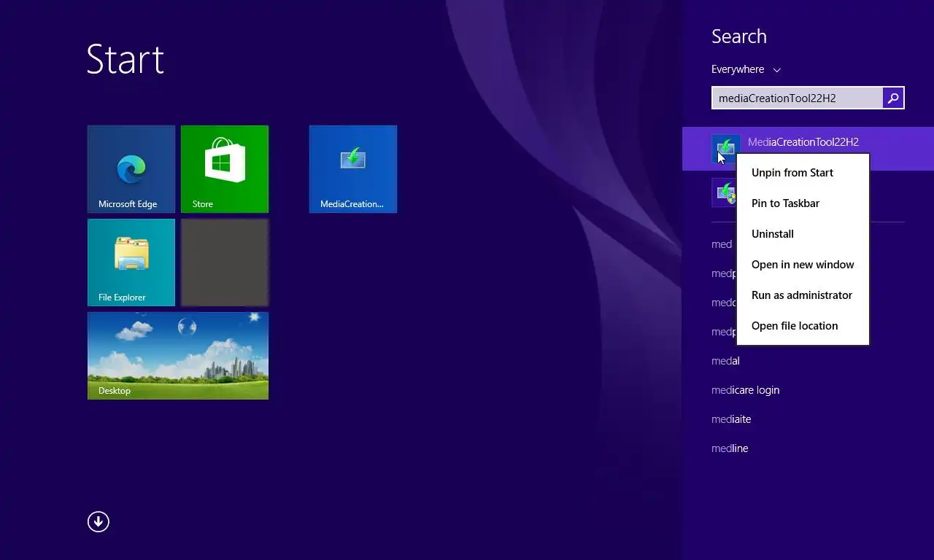Open the File Explorer tile

tap(131, 262)
